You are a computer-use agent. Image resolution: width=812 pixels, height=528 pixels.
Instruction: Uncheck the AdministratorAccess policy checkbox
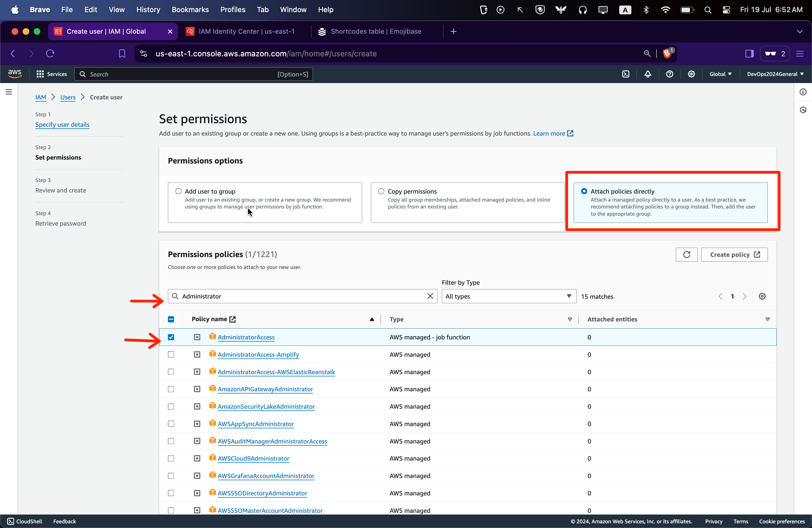coord(171,337)
